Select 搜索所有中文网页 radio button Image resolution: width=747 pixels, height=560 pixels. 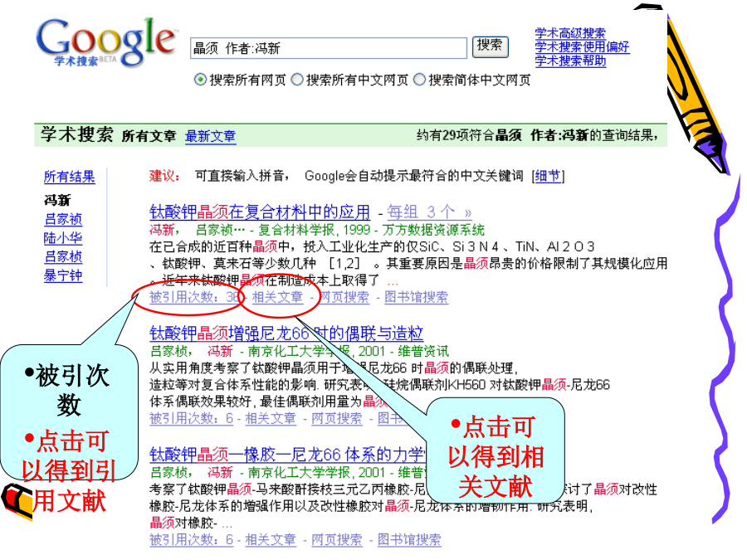[x=297, y=80]
